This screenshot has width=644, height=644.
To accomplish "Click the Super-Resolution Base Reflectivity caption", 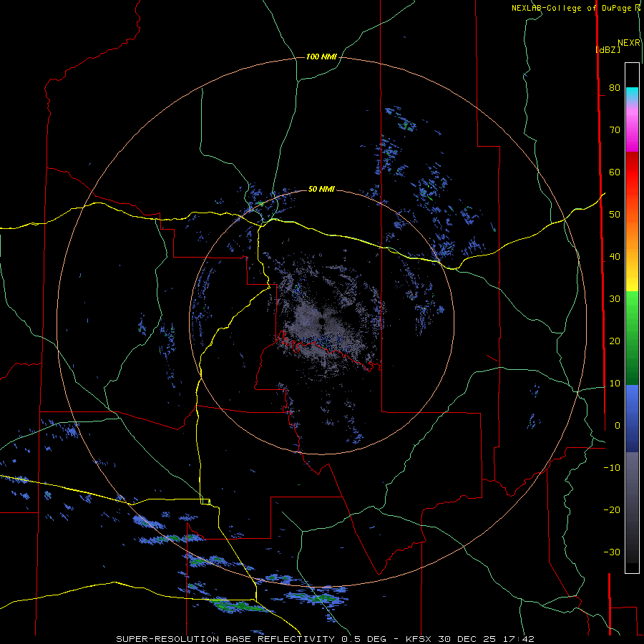I will pyautogui.click(x=326, y=639).
